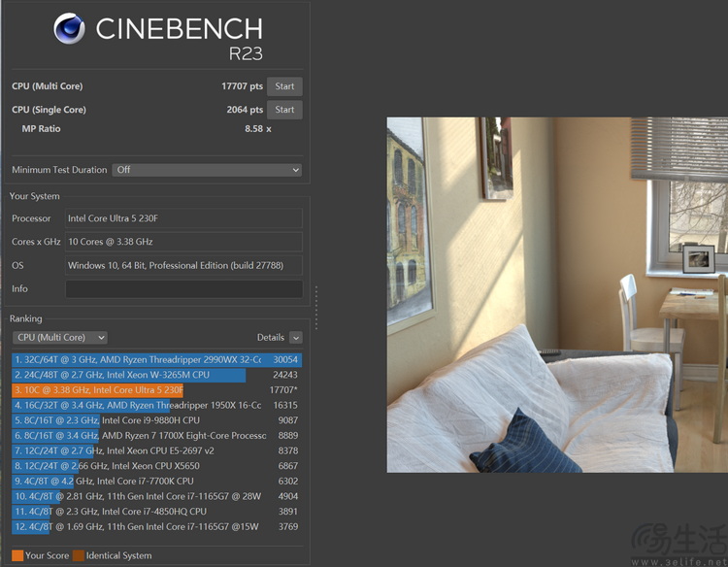
Task: Click the 2064 pts single core score
Action: [x=245, y=110]
